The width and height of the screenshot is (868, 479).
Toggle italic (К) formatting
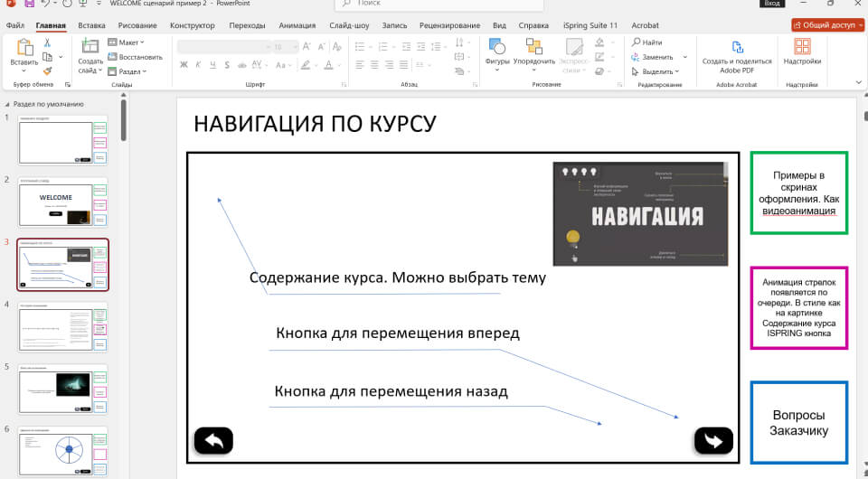pyautogui.click(x=197, y=64)
